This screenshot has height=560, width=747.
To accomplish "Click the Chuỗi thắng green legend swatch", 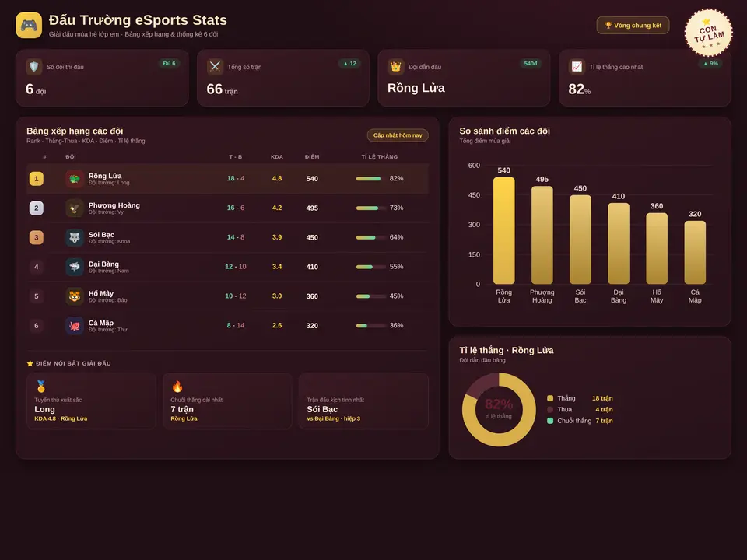I will (550, 421).
